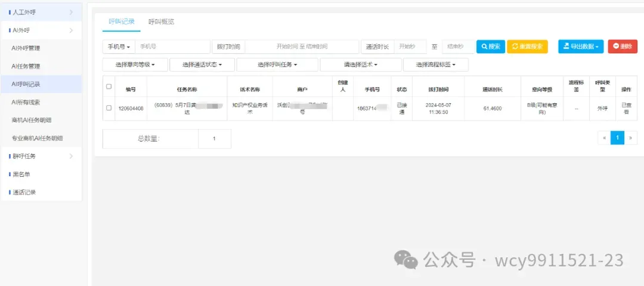The height and width of the screenshot is (286, 644).
Task: Click 知识产权业务话术 cell
Action: tap(250, 109)
